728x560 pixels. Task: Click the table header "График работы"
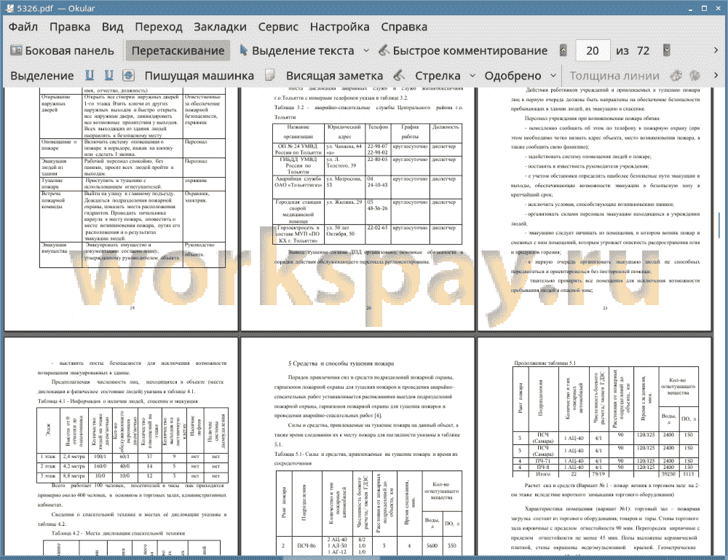[x=410, y=132]
